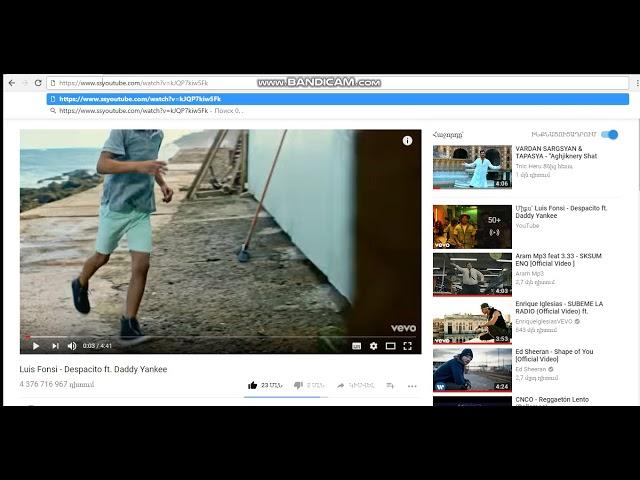The height and width of the screenshot is (480, 640).
Task: Open the info card icon on video
Action: [407, 141]
